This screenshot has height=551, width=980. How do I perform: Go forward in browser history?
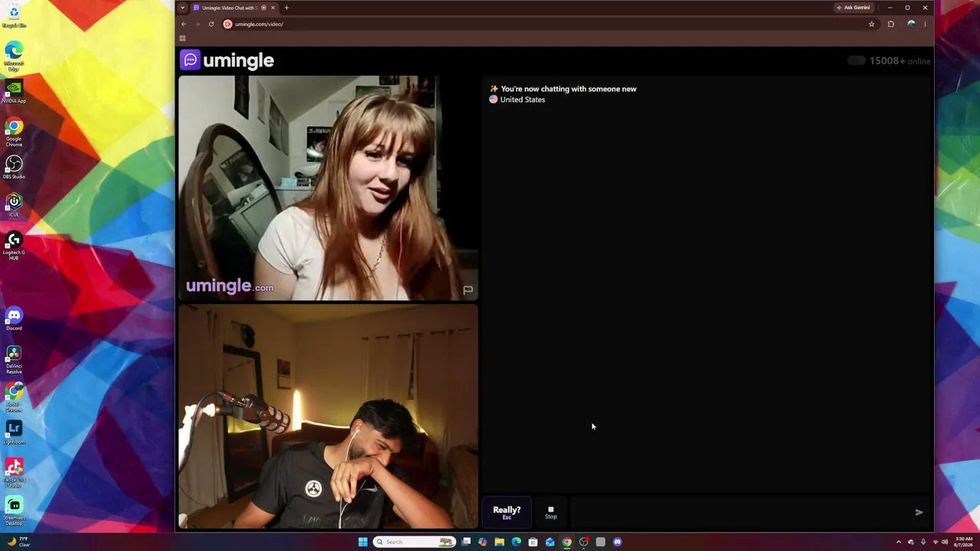click(198, 24)
